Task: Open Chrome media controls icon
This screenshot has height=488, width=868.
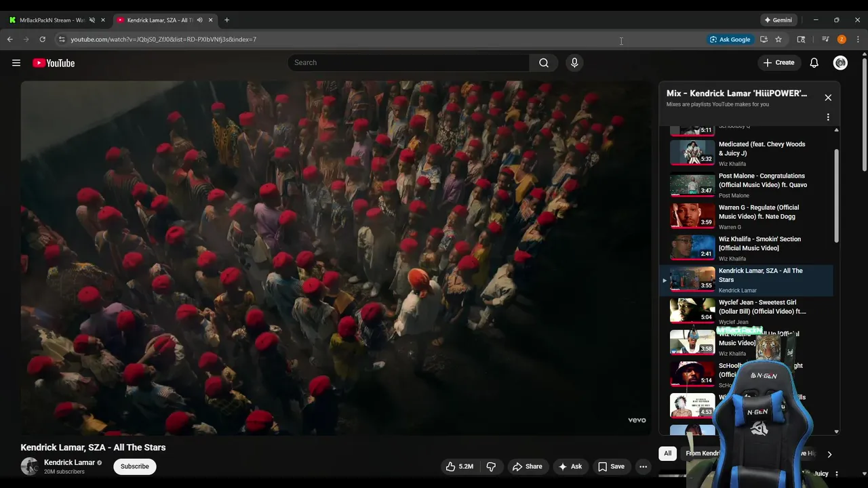Action: 825,39
